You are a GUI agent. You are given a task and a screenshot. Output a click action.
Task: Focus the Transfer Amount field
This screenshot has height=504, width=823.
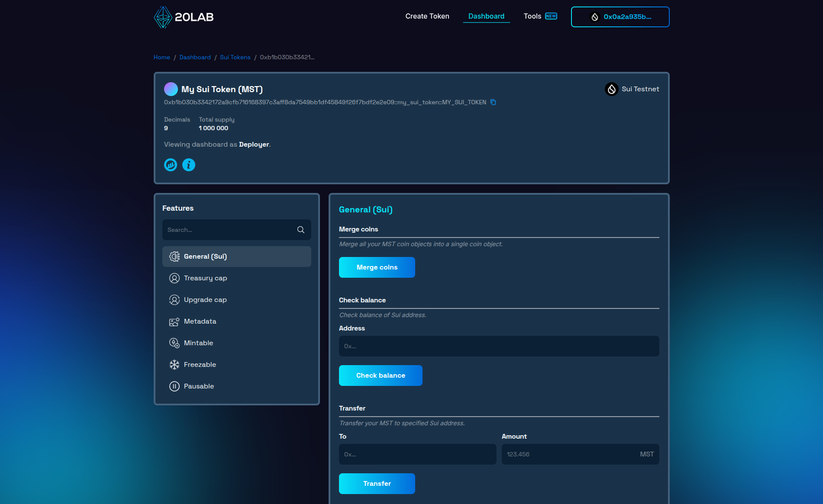pos(580,454)
